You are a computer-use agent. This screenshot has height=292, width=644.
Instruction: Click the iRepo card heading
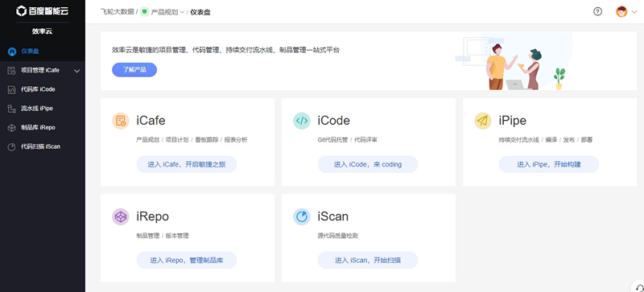[x=152, y=216]
